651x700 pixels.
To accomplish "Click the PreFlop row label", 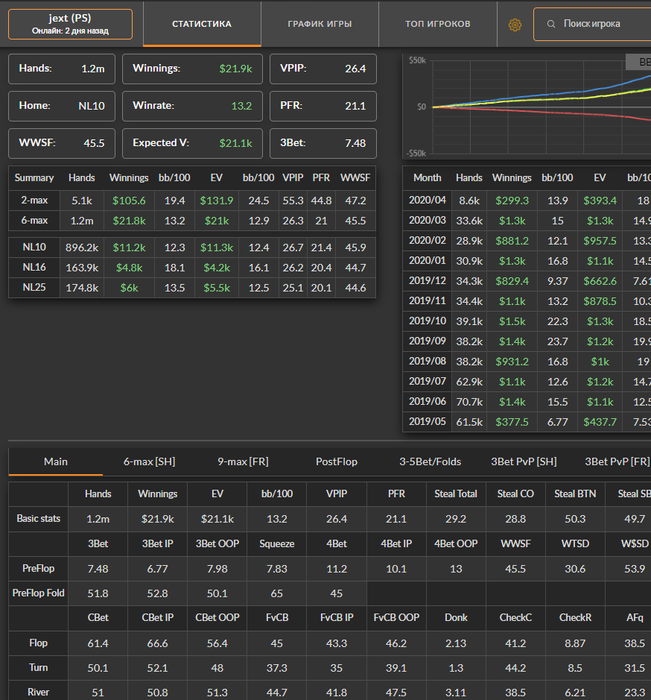I will point(38,568).
